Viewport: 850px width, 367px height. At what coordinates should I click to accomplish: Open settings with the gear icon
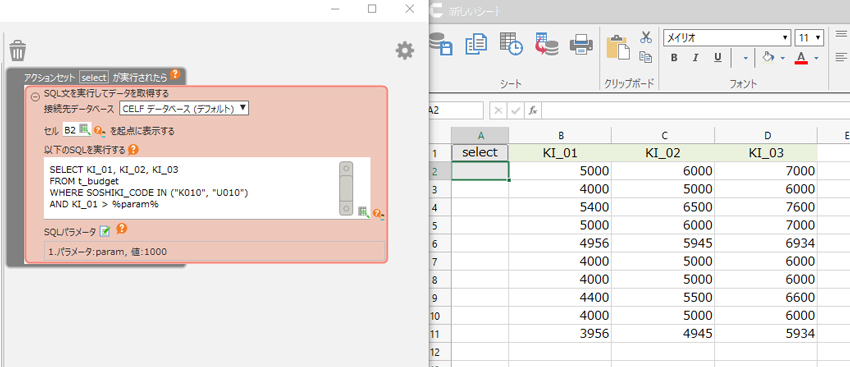pos(404,51)
